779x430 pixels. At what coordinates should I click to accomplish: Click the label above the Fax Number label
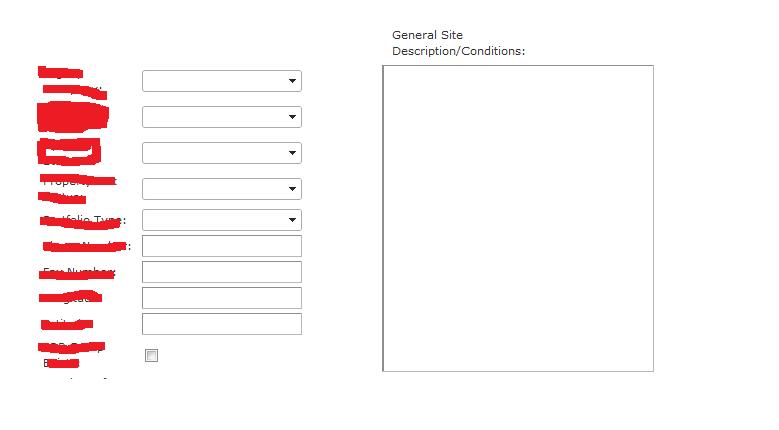pyautogui.click(x=87, y=246)
